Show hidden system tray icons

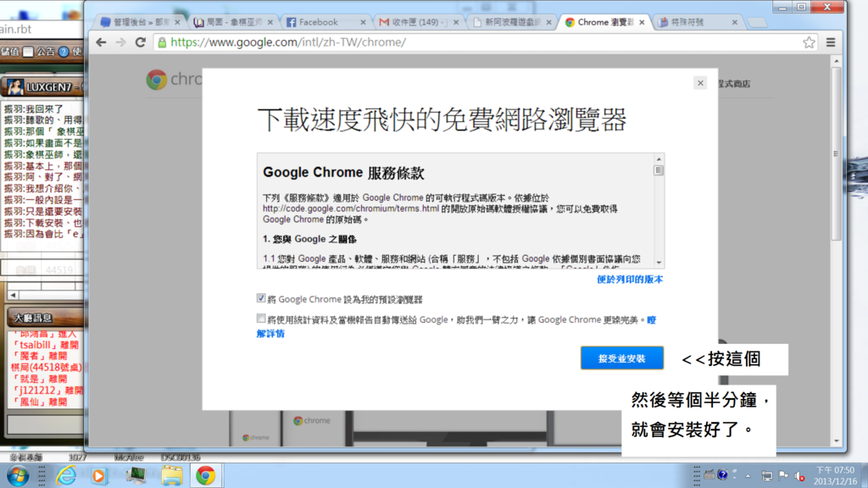coord(748,475)
